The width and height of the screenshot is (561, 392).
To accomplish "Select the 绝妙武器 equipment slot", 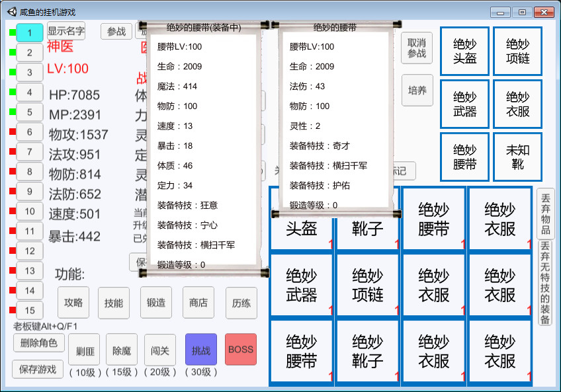I will tap(464, 104).
